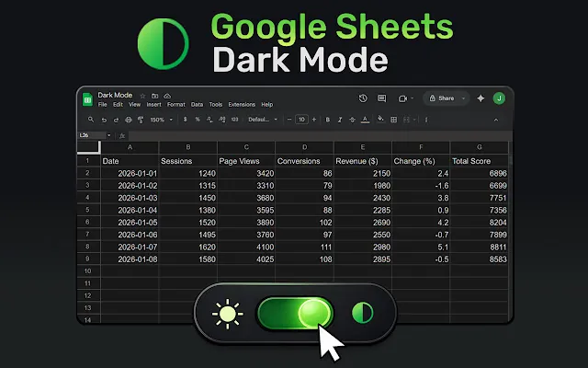Open the Extensions menu
This screenshot has height=368, width=588.
click(242, 105)
